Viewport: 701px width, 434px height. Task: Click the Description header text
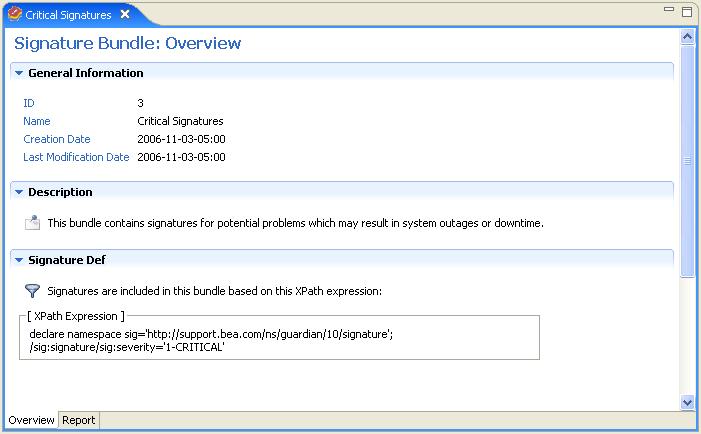60,192
